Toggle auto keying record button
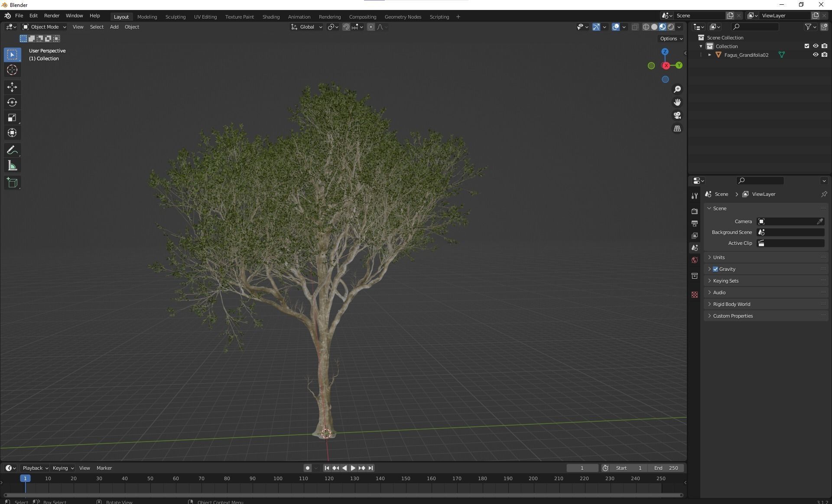The width and height of the screenshot is (832, 504). (307, 468)
